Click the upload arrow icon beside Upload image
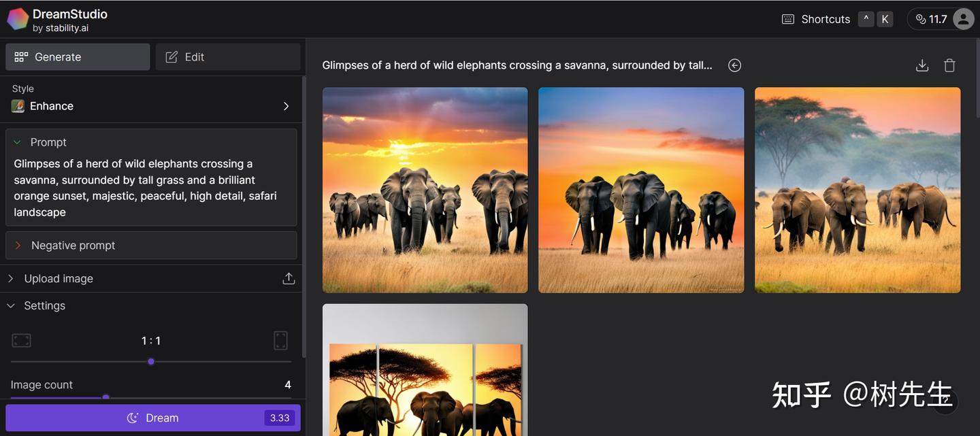The width and height of the screenshot is (980, 436). pos(288,278)
